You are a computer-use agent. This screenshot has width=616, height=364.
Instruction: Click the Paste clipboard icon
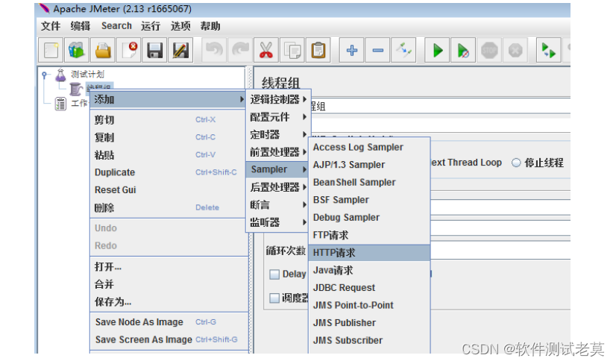click(318, 50)
